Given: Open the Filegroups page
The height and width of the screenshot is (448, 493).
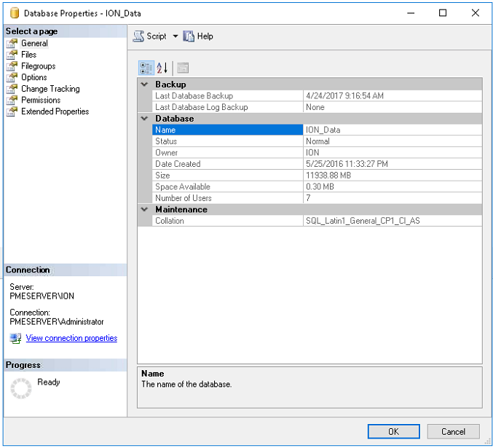Looking at the screenshot, I should 39,66.
